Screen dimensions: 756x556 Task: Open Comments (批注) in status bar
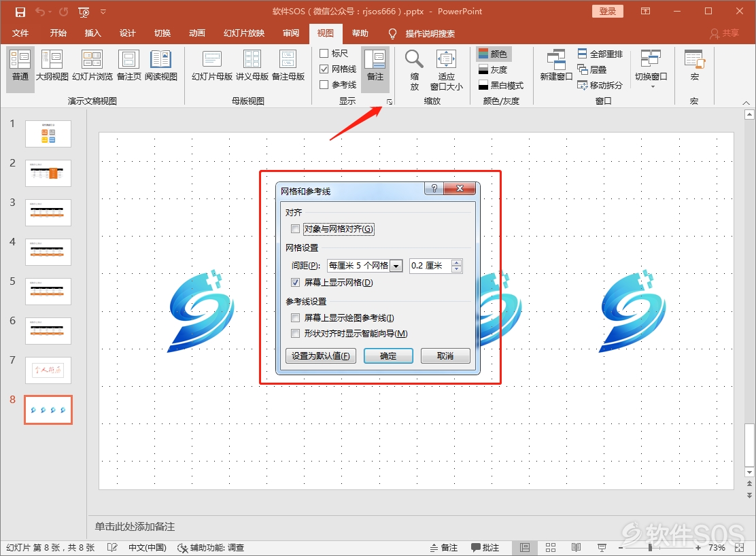click(485, 547)
